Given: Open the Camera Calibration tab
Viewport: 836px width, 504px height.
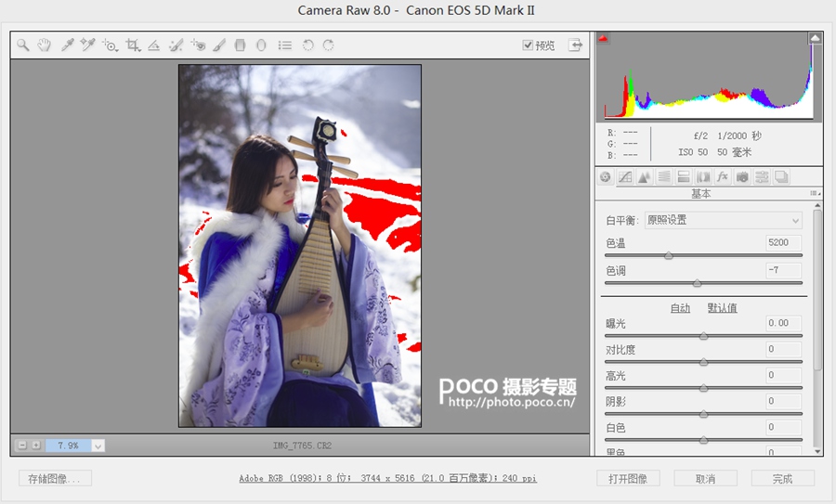Looking at the screenshot, I should point(742,177).
